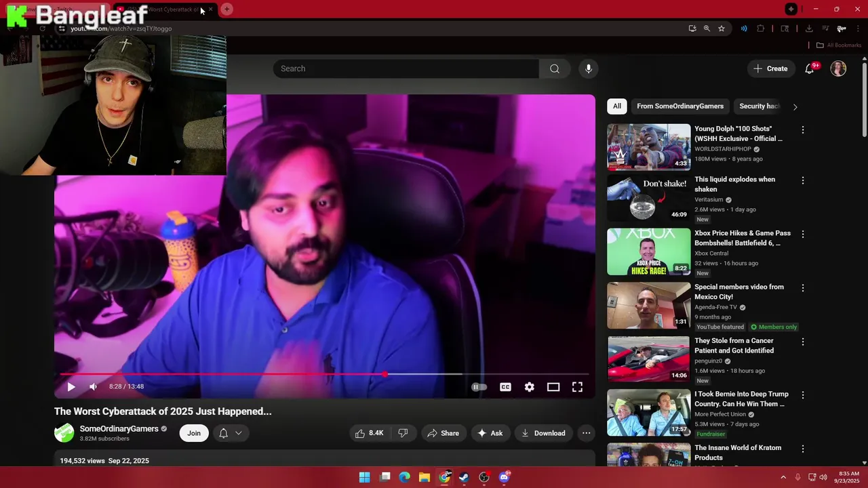Open File Explorer from taskbar
The height and width of the screenshot is (488, 868).
(x=425, y=477)
